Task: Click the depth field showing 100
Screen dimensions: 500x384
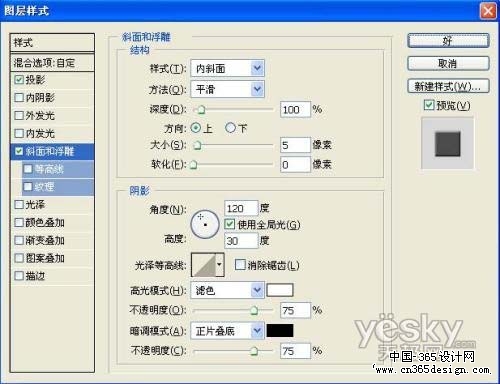Action: tap(295, 110)
